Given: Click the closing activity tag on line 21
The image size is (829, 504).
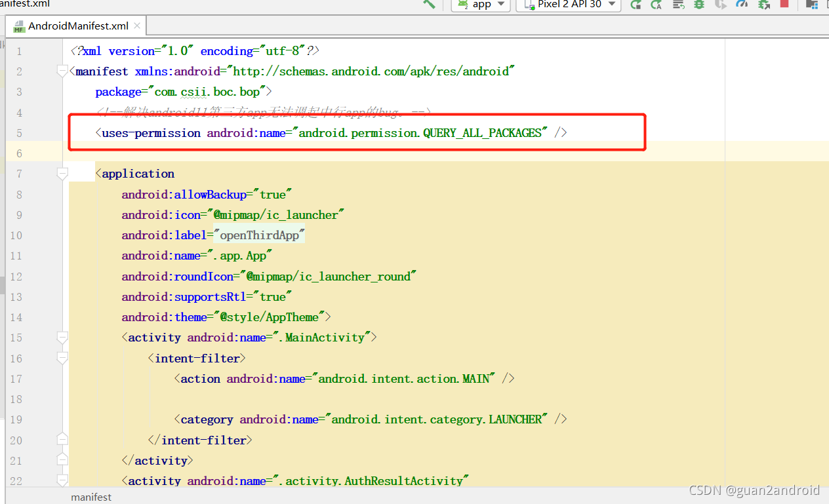Looking at the screenshot, I should pos(157,461).
